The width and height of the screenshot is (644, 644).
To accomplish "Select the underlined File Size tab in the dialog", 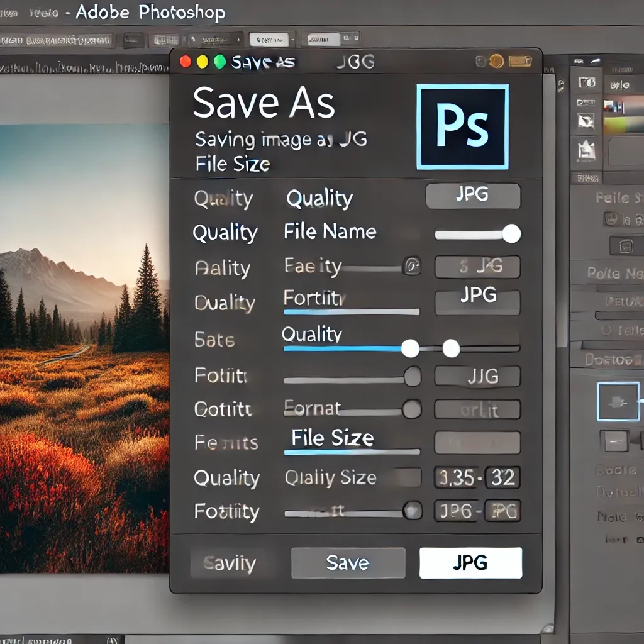I will click(x=352, y=441).
